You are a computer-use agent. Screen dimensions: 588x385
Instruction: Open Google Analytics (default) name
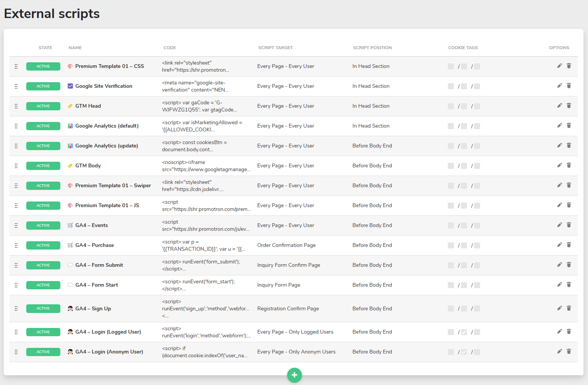[x=107, y=126]
